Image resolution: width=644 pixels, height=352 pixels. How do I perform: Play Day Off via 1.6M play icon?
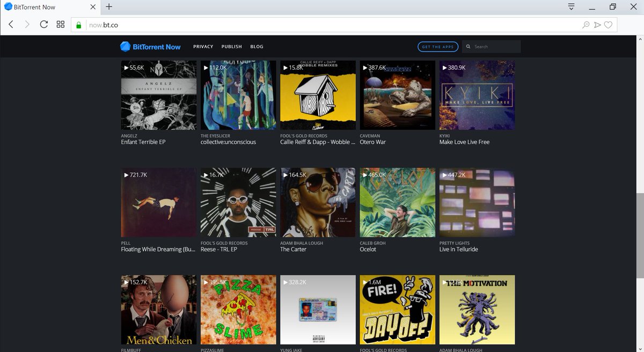365,282
